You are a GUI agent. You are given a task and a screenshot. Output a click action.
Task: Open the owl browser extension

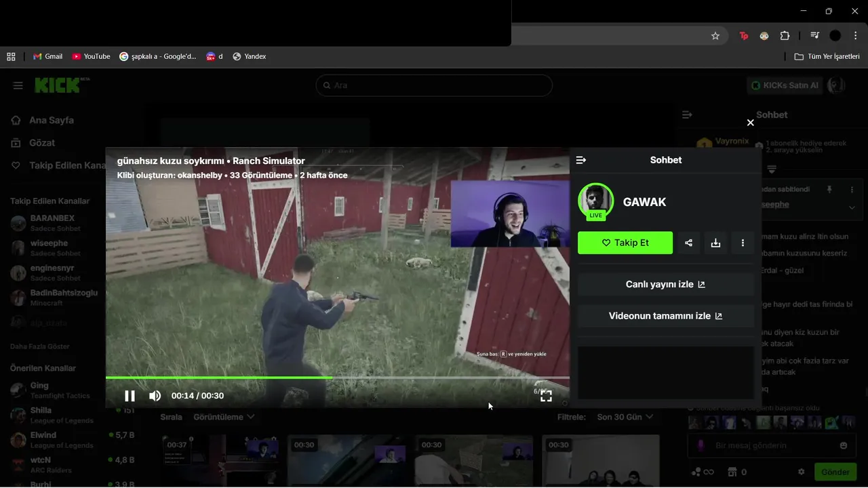pyautogui.click(x=764, y=36)
